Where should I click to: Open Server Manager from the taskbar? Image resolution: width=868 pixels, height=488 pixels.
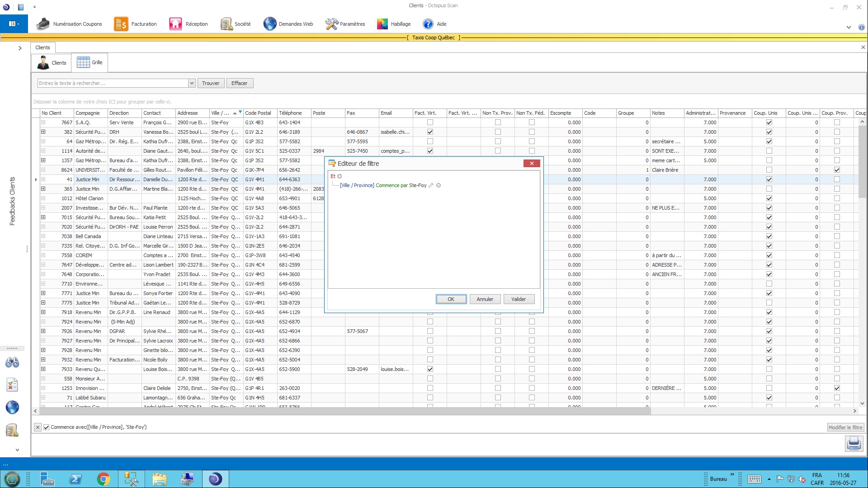point(47,479)
